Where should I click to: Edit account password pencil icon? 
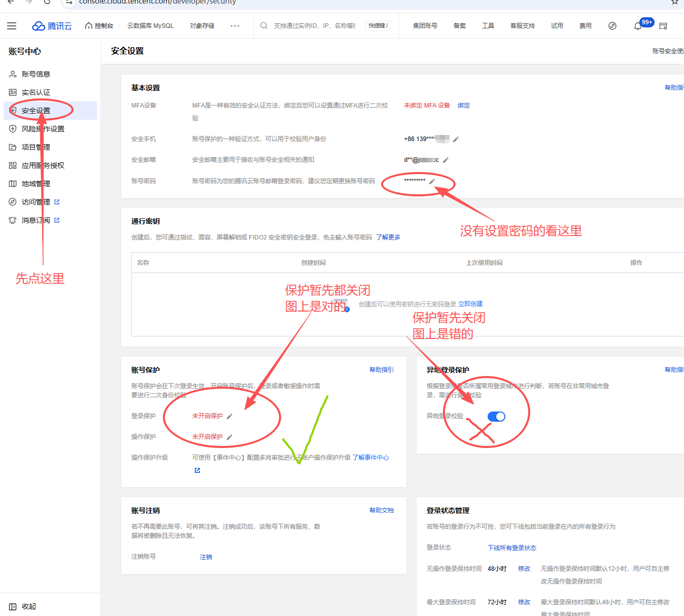pyautogui.click(x=432, y=181)
